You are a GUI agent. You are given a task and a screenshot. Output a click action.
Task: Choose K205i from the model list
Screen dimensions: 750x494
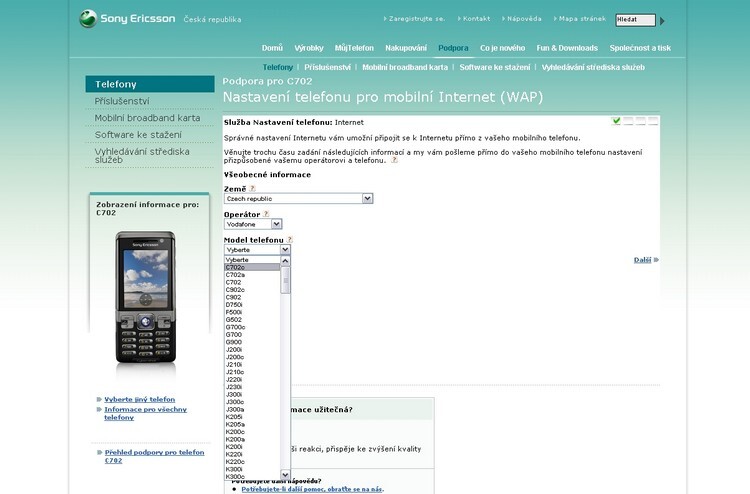click(252, 417)
